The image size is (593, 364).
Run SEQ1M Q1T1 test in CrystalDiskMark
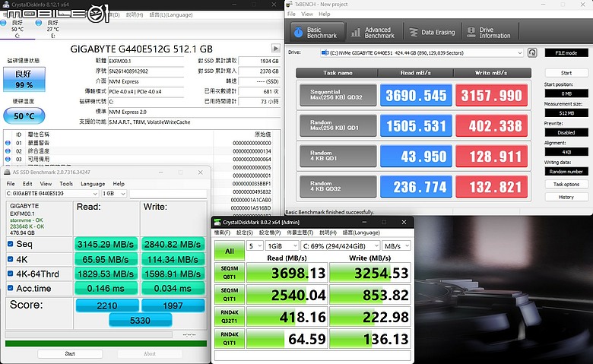(x=229, y=294)
